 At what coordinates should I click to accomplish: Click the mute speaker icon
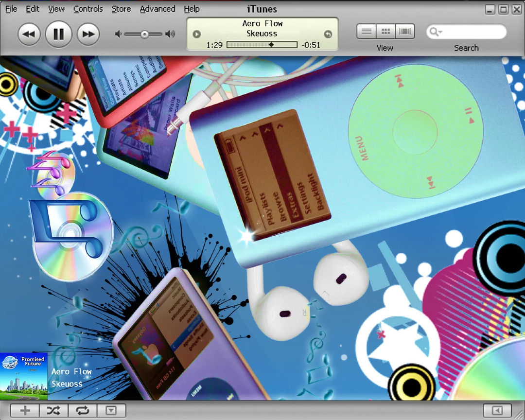click(x=117, y=34)
